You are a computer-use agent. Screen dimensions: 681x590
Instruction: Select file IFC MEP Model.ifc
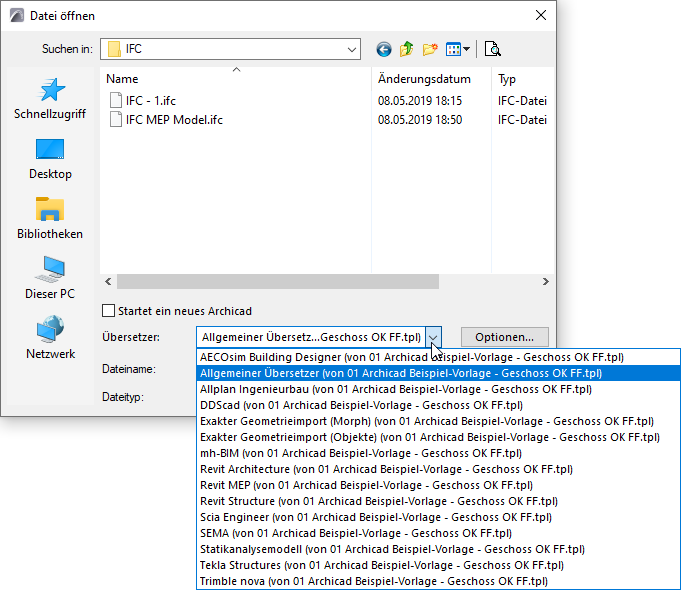click(x=174, y=120)
